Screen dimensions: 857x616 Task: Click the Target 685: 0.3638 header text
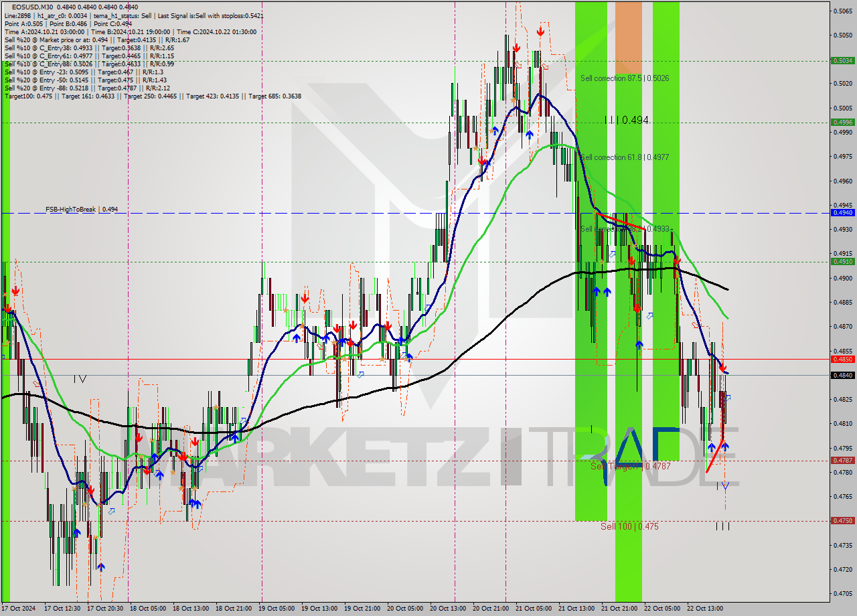pyautogui.click(x=275, y=96)
